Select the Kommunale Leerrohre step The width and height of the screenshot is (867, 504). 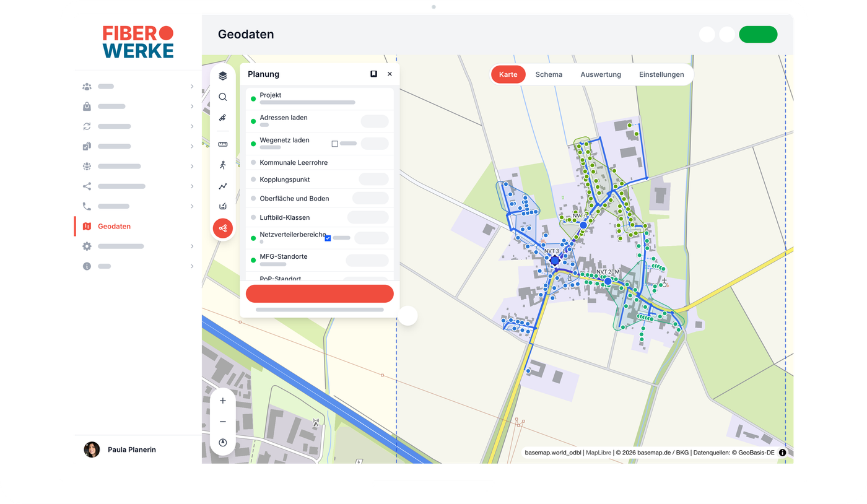(x=320, y=163)
